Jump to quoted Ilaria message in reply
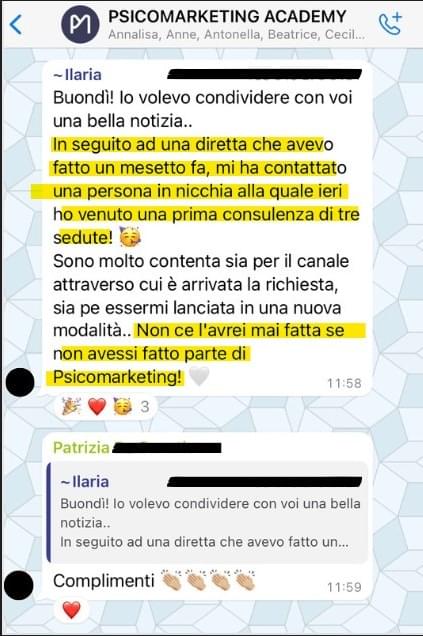The image size is (423, 636). click(x=208, y=513)
